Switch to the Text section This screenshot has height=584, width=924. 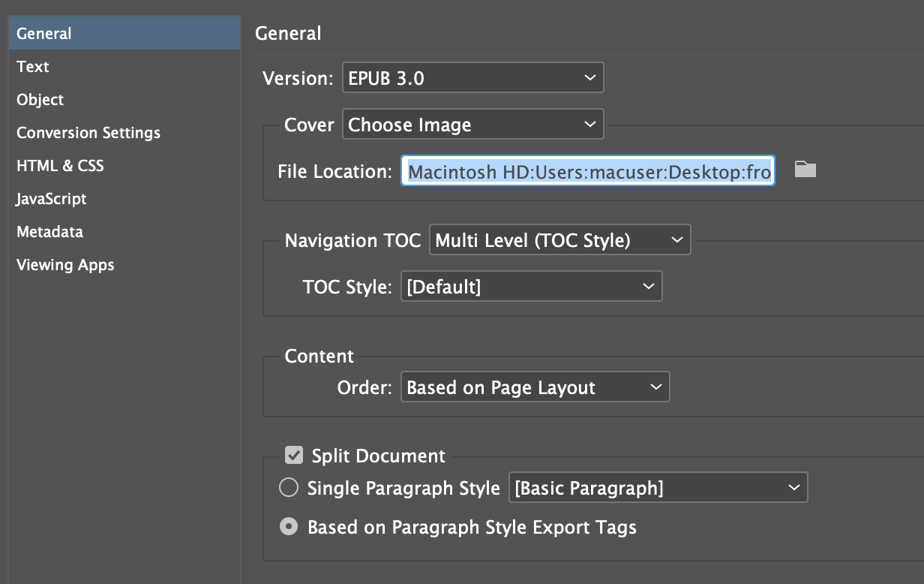click(x=124, y=67)
